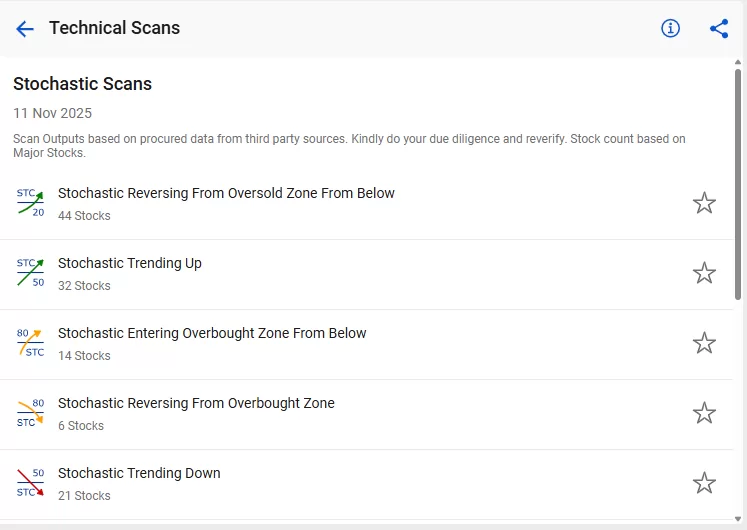Click the back arrow icon
Image resolution: width=747 pixels, height=530 pixels.
click(x=25, y=29)
